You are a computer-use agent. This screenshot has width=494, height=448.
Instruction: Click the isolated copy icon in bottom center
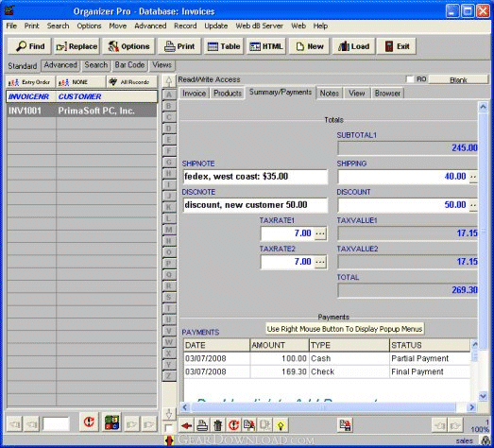tap(346, 425)
